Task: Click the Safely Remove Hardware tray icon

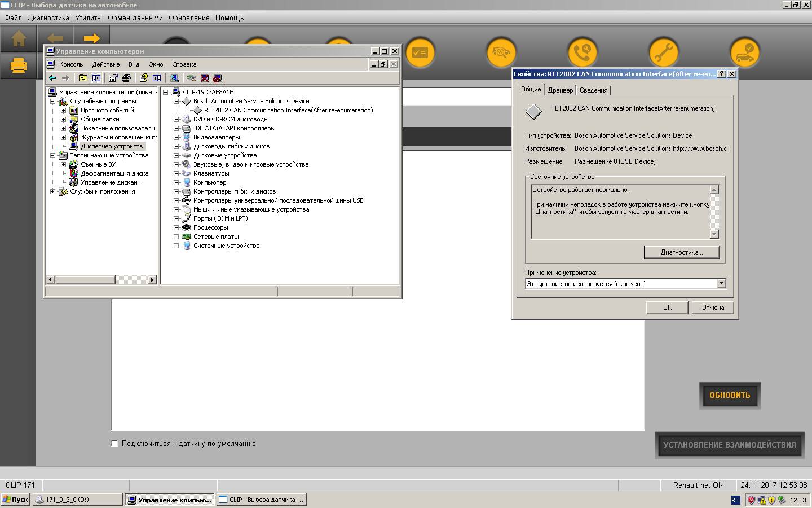Action: tap(782, 500)
